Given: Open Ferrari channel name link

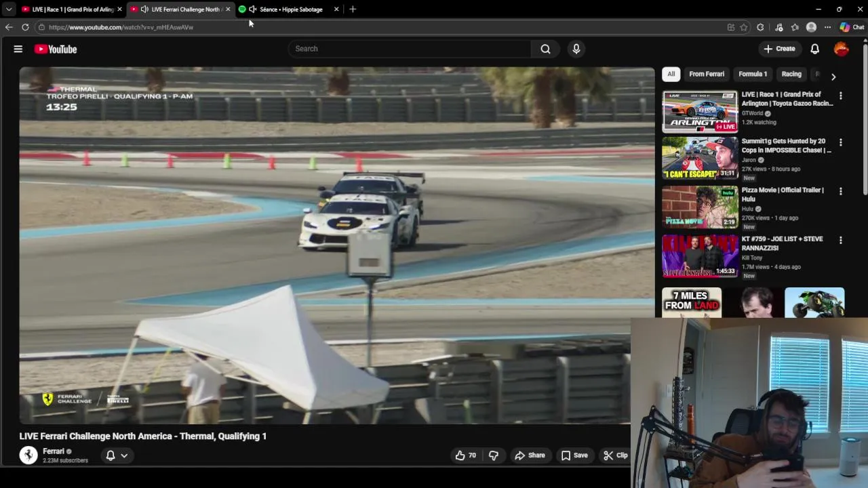Looking at the screenshot, I should click(54, 451).
